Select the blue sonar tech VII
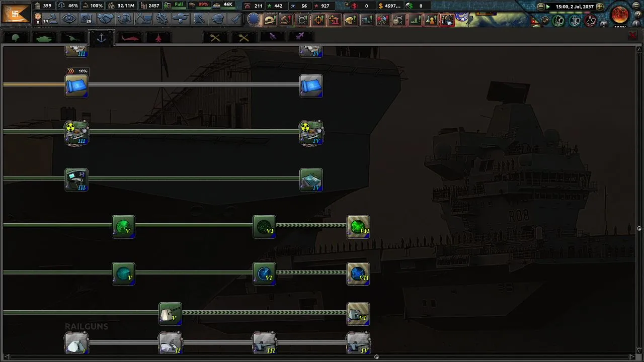This screenshot has width=644, height=362. click(358, 274)
